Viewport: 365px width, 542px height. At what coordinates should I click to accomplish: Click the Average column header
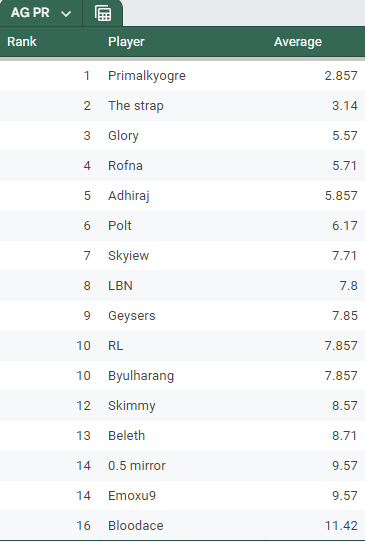point(298,42)
